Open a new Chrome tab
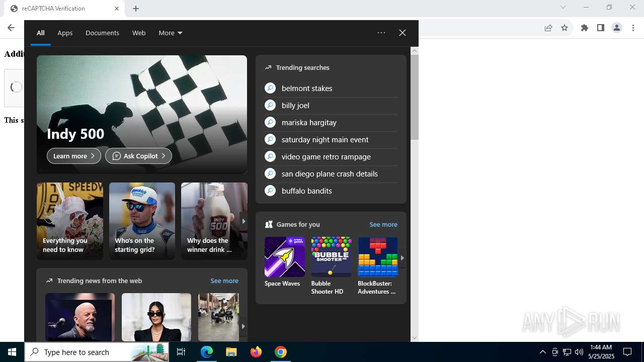Viewport: 644px width, 362px height. click(136, 9)
